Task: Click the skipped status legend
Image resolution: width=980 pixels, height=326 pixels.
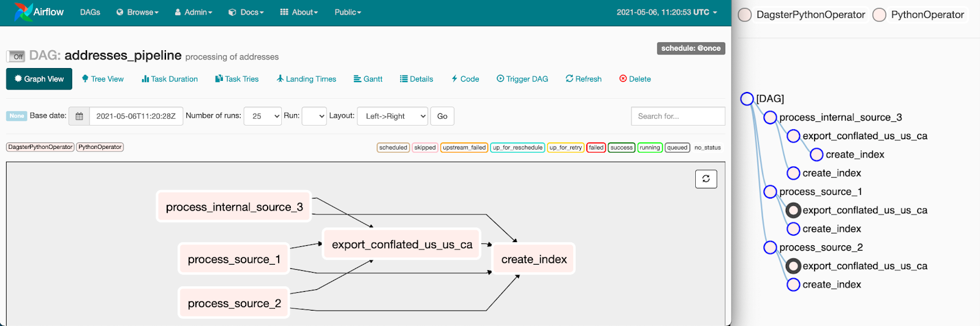Action: 425,148
